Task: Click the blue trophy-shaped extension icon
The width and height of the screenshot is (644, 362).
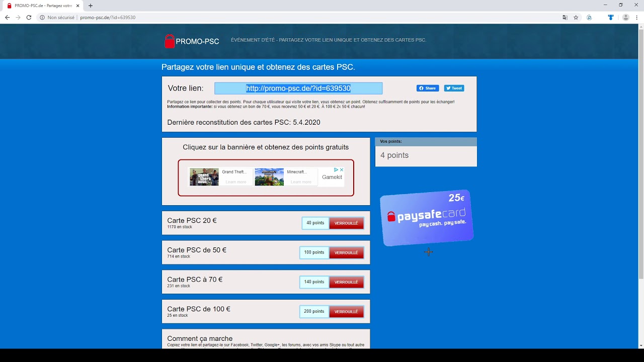Action: pos(611,17)
